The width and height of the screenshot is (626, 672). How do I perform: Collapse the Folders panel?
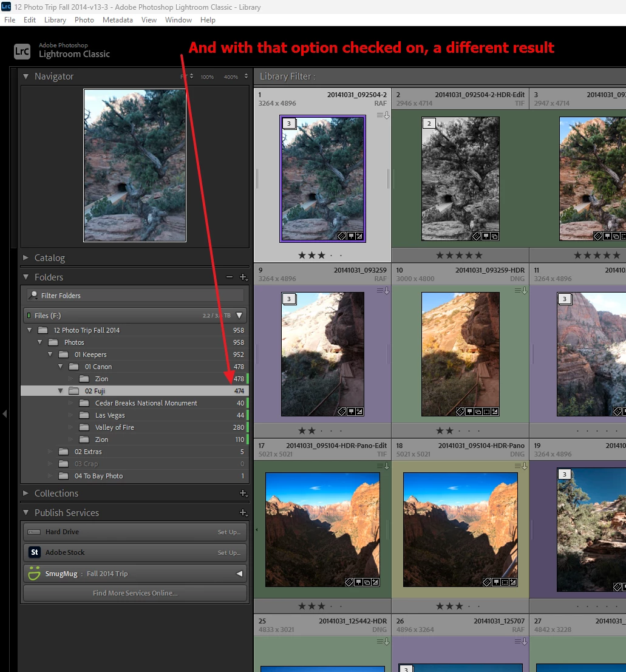(26, 277)
